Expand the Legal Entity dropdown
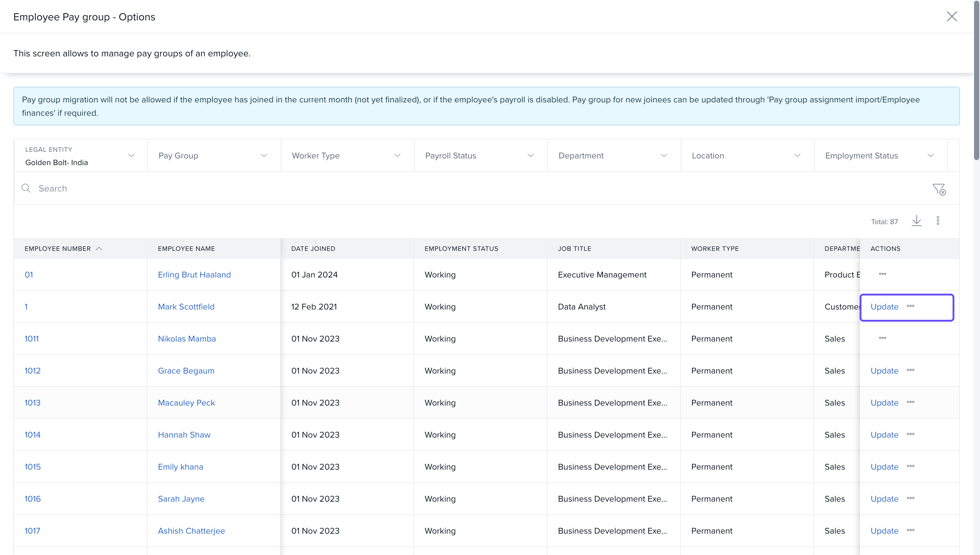The image size is (980, 555). tap(131, 155)
